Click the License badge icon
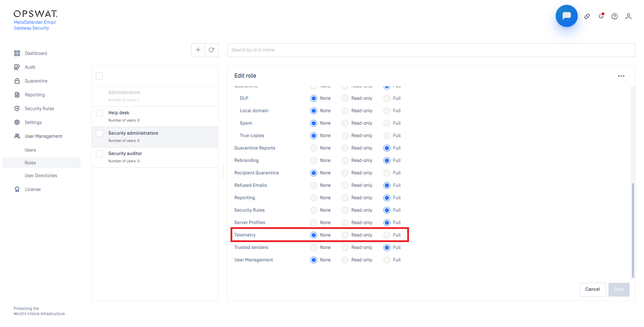Viewport: 644px width, 327px height. (x=17, y=189)
